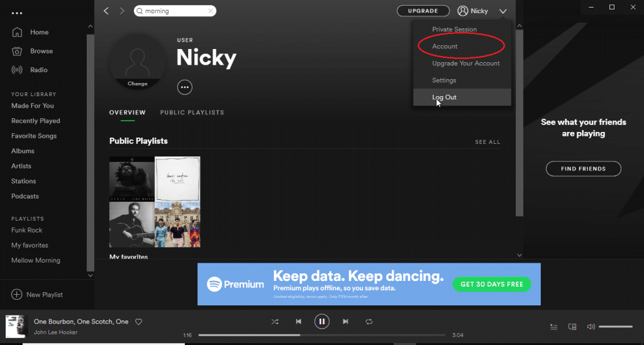Open Artists in library

21,166
